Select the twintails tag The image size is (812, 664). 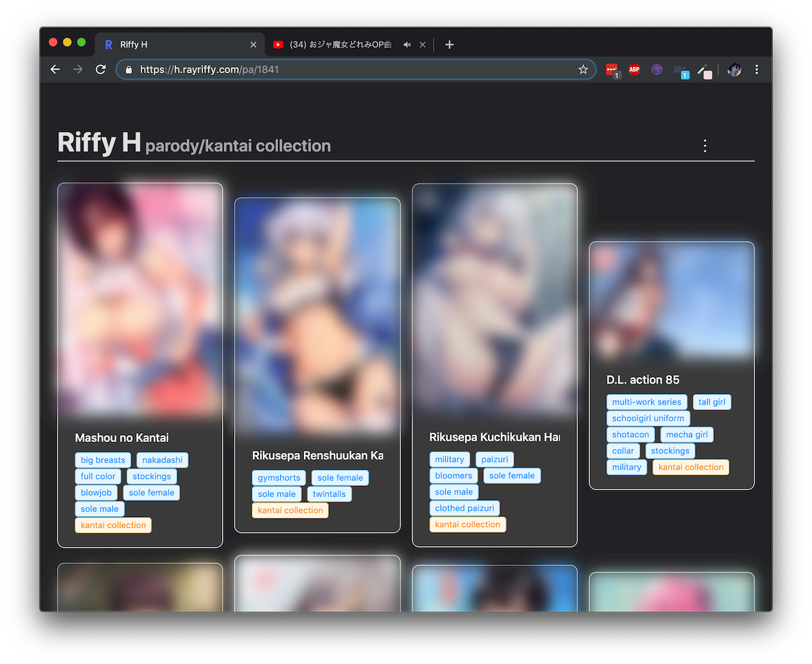pyautogui.click(x=330, y=494)
